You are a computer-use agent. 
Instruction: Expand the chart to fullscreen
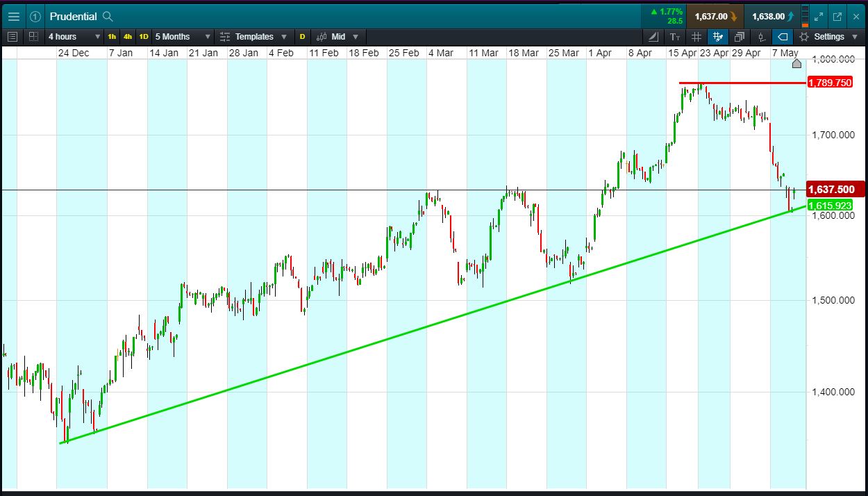point(819,16)
